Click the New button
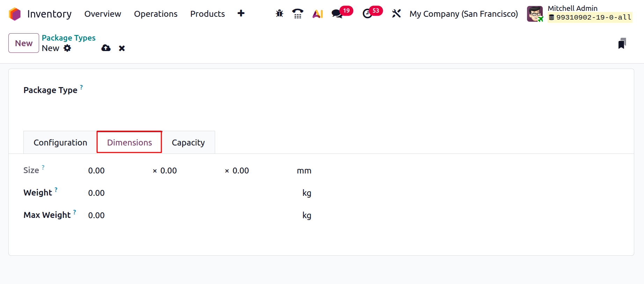644x284 pixels. [x=24, y=43]
